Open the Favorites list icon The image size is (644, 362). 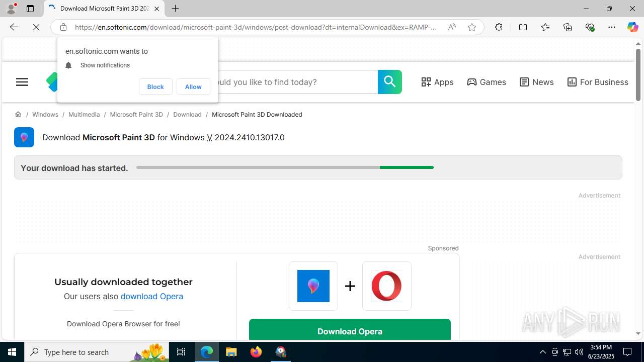pos(545,27)
